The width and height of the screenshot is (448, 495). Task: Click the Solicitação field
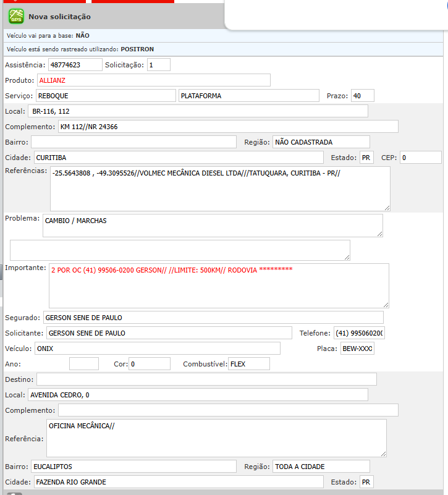click(x=158, y=65)
